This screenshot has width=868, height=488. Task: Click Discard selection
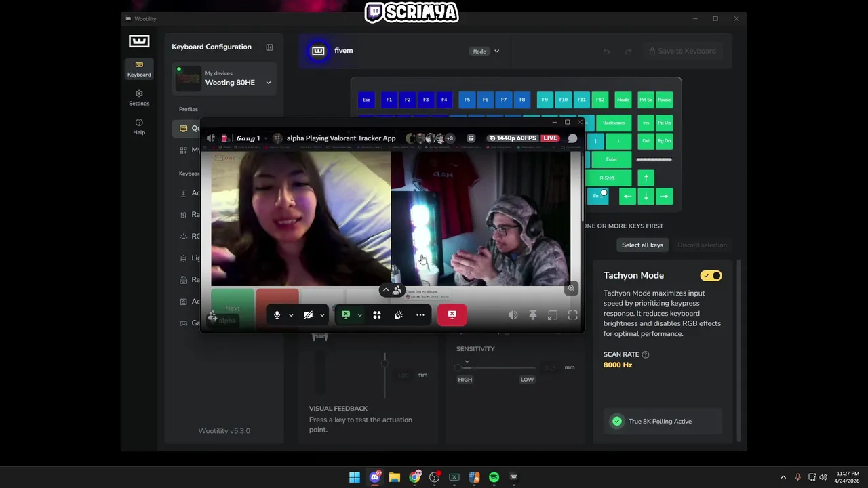pyautogui.click(x=702, y=245)
